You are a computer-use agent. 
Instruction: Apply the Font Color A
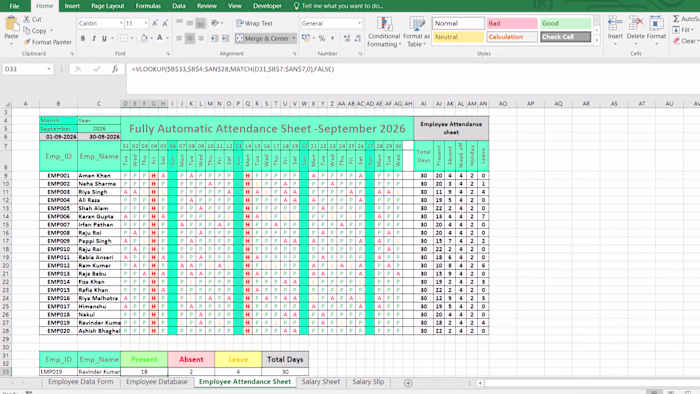(159, 38)
